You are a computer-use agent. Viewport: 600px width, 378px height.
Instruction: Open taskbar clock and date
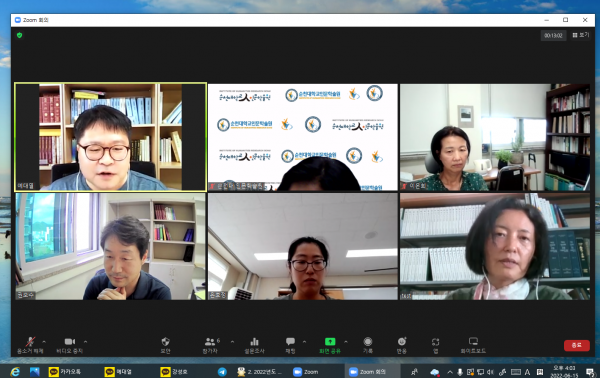564,371
